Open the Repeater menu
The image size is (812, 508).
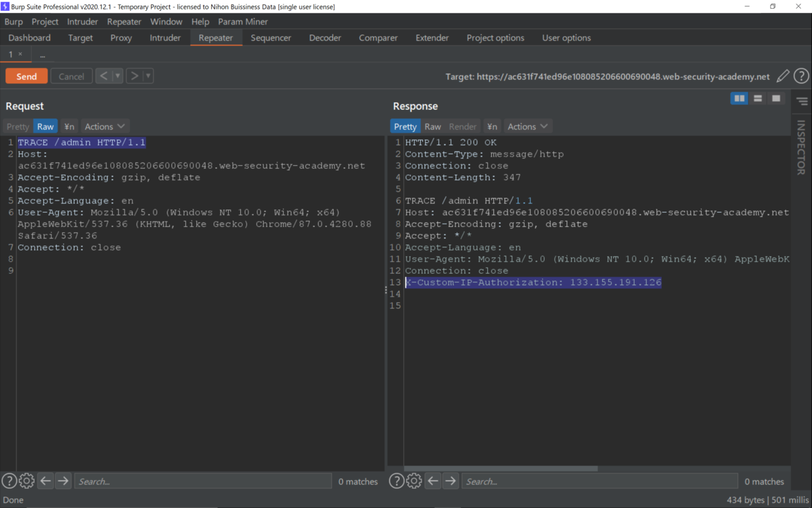coord(124,22)
